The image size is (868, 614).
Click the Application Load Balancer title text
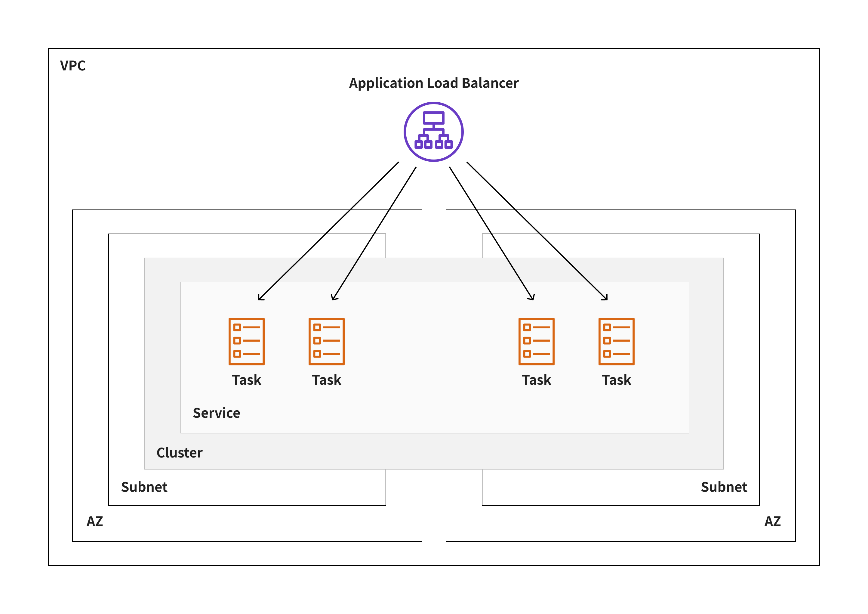(433, 83)
